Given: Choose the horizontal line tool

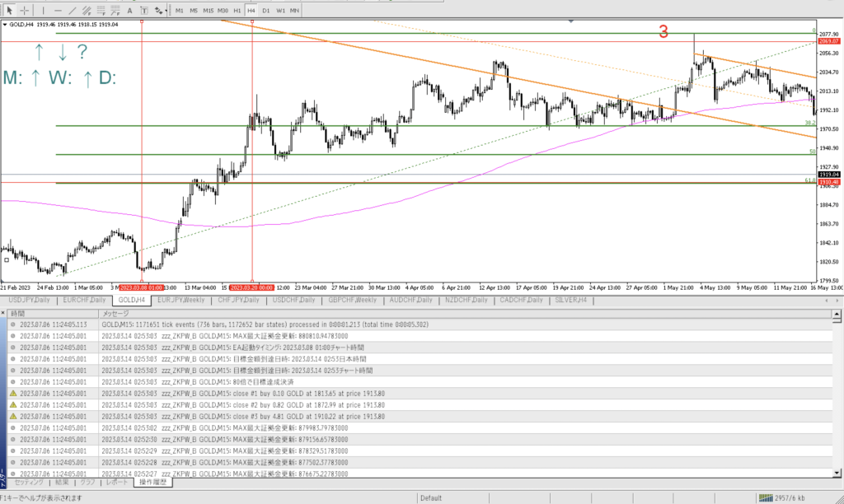Looking at the screenshot, I should pyautogui.click(x=59, y=10).
